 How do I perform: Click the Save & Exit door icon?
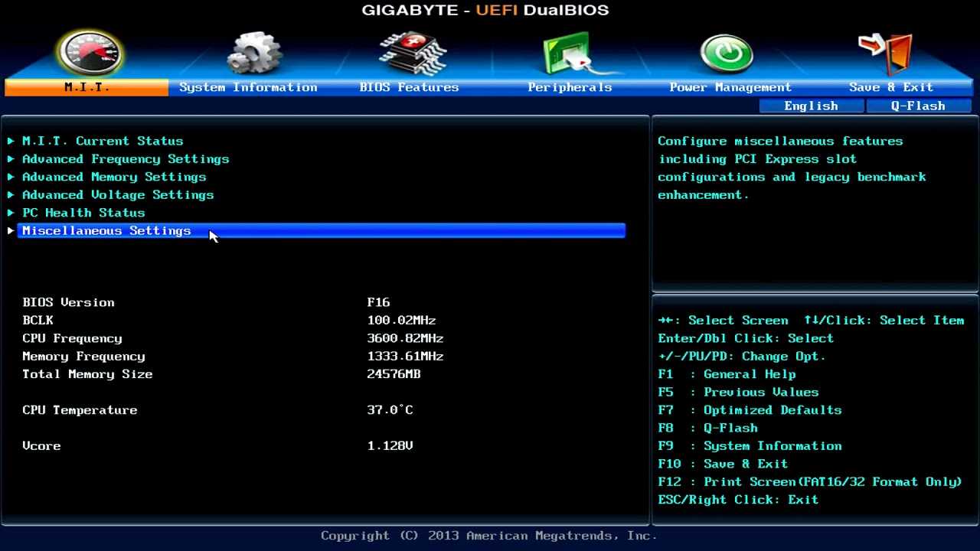(886, 54)
